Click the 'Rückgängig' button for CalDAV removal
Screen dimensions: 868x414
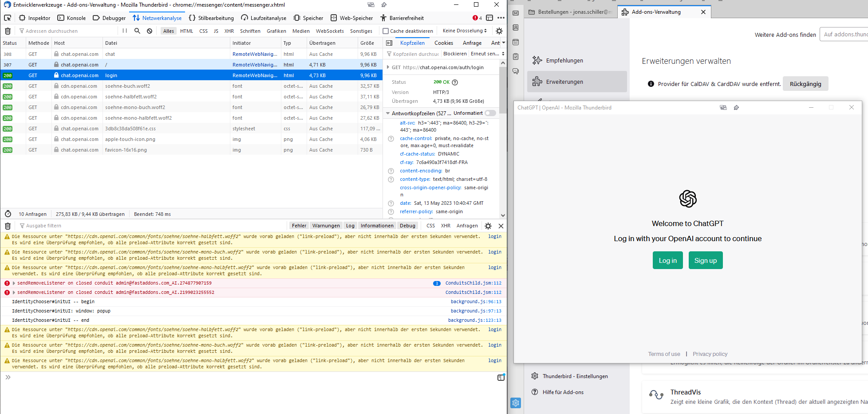point(805,83)
